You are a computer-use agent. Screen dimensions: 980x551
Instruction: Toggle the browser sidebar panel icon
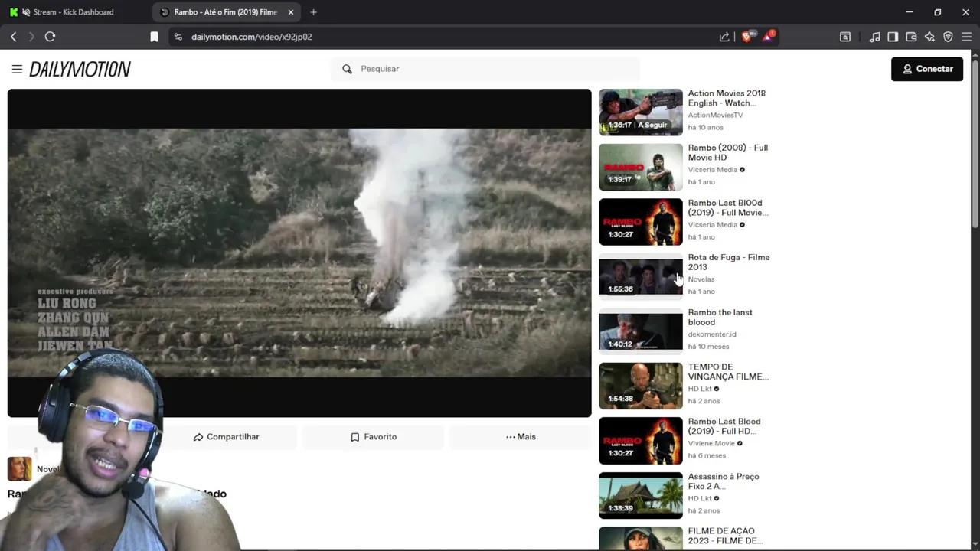893,37
